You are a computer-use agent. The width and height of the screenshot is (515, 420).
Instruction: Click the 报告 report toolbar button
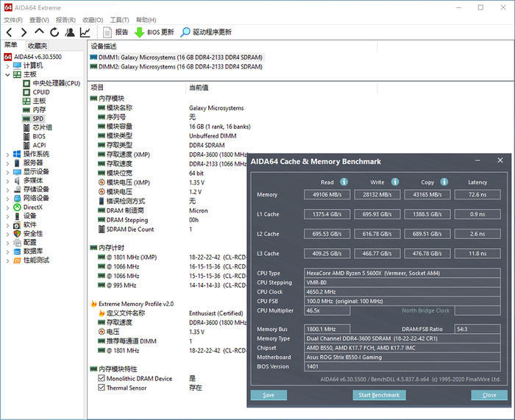click(x=116, y=32)
